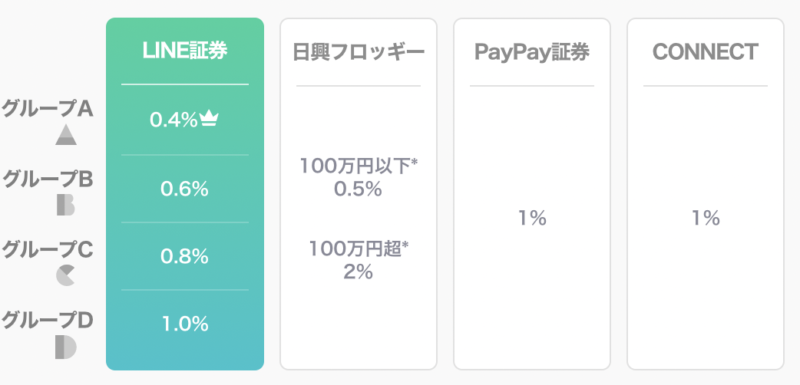The width and height of the screenshot is (800, 385).
Task: Click the 1.0% rate for Group D
Action: click(x=185, y=324)
